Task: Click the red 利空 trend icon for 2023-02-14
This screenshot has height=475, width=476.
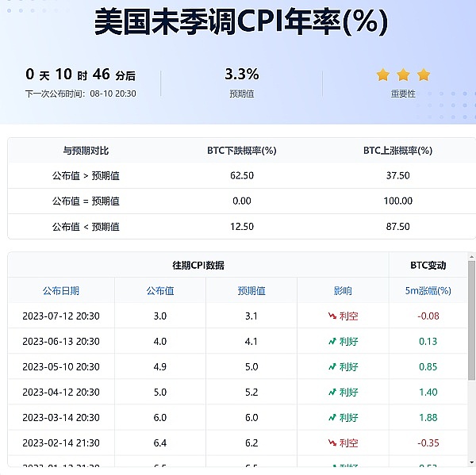Action: tap(332, 442)
